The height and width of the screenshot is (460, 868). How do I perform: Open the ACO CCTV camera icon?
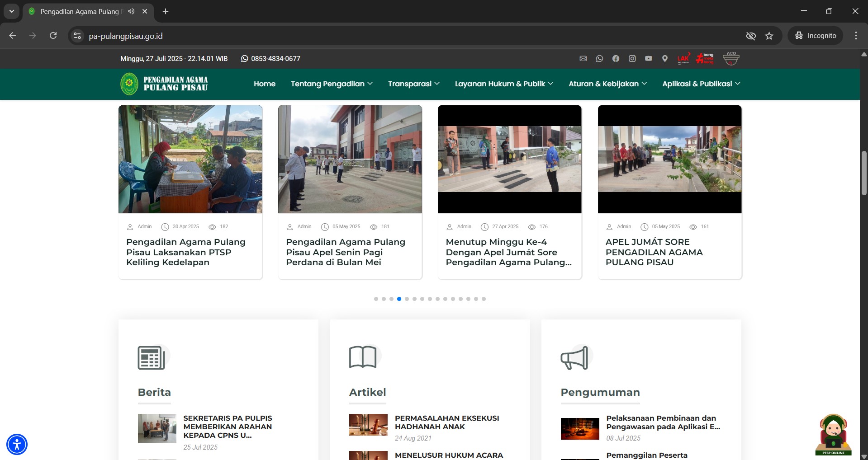731,59
